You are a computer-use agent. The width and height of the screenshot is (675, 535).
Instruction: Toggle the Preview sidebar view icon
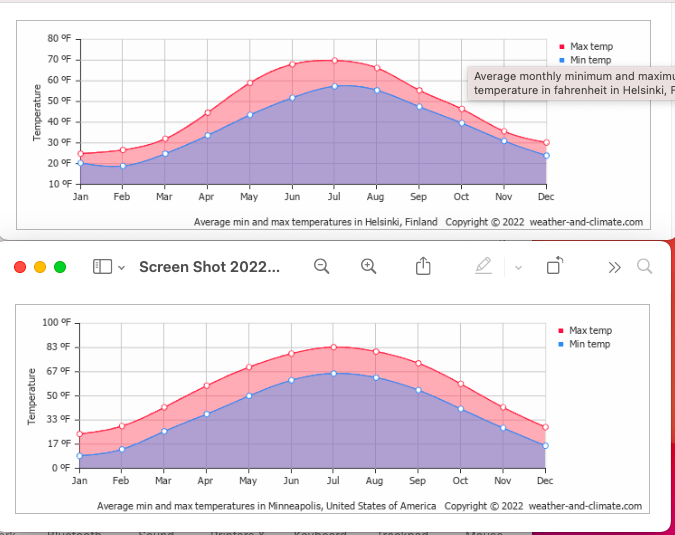point(102,267)
